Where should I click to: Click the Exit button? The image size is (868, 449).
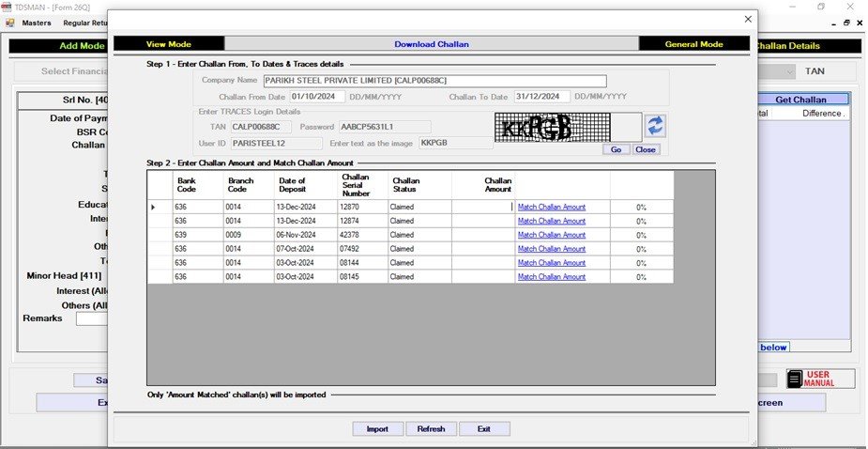(484, 428)
